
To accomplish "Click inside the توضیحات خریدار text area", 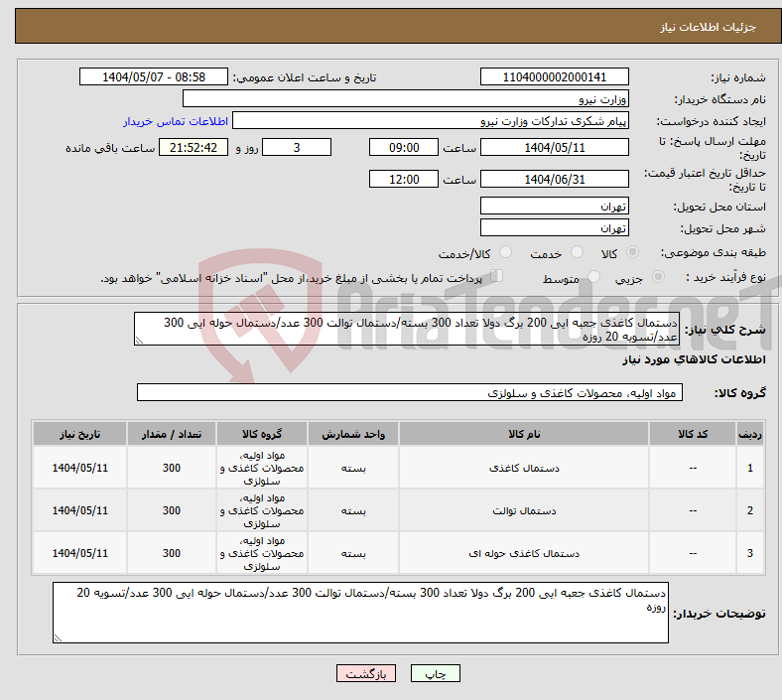I will pyautogui.click(x=362, y=612).
